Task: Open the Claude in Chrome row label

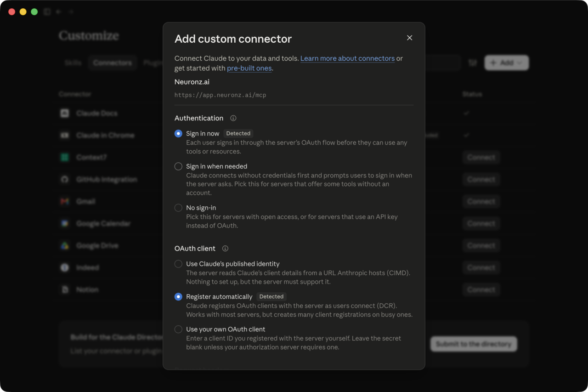Action: tap(105, 135)
